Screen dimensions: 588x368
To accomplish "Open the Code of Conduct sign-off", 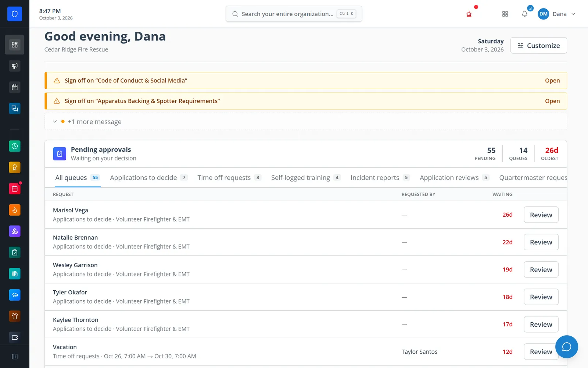I will pos(552,81).
